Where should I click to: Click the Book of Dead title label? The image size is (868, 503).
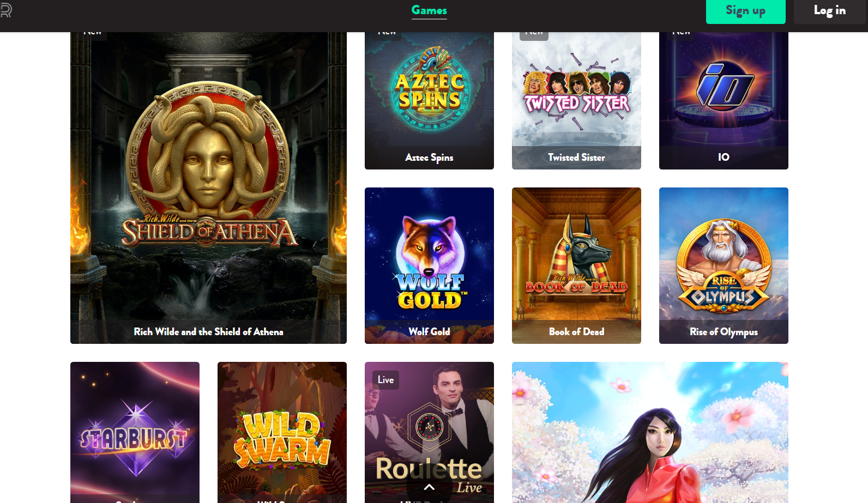(576, 331)
